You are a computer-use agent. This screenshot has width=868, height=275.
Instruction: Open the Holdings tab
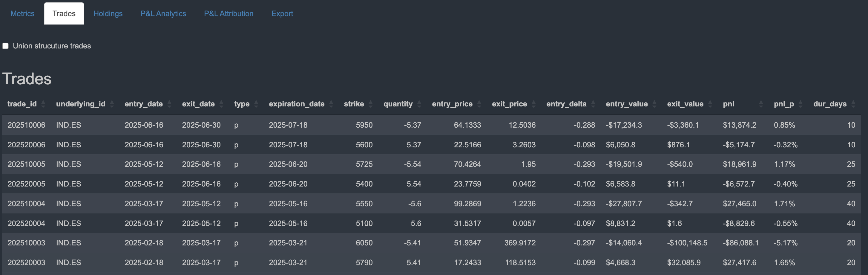108,13
